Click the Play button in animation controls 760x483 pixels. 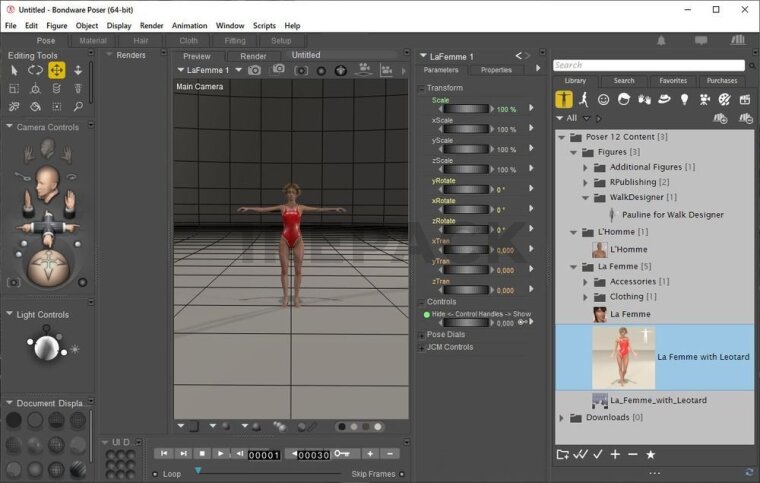(221, 454)
